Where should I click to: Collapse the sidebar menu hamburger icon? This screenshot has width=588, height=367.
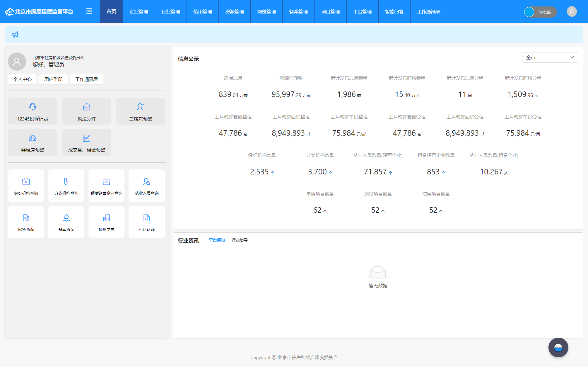[x=89, y=11]
